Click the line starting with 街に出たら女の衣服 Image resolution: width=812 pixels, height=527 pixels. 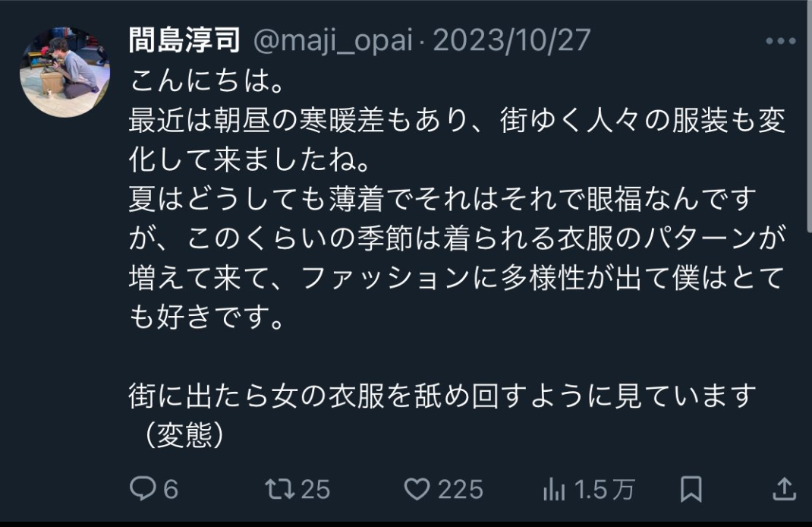coord(442,396)
